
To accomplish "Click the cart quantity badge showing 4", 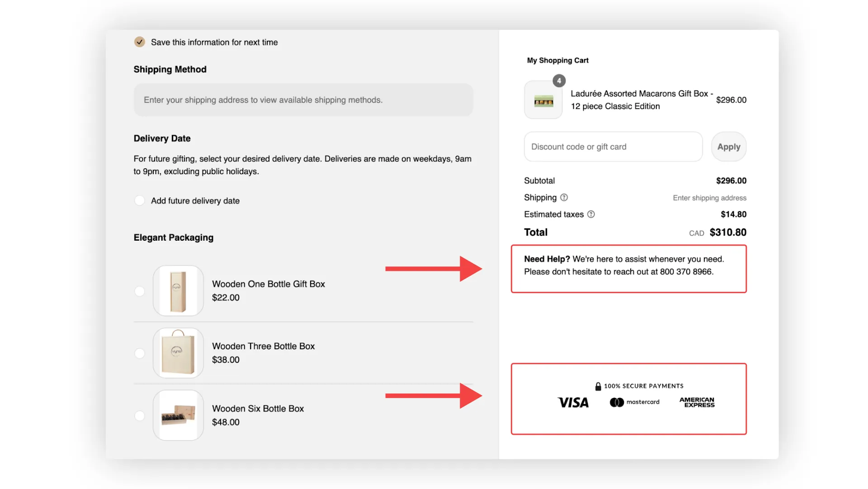I will point(559,81).
